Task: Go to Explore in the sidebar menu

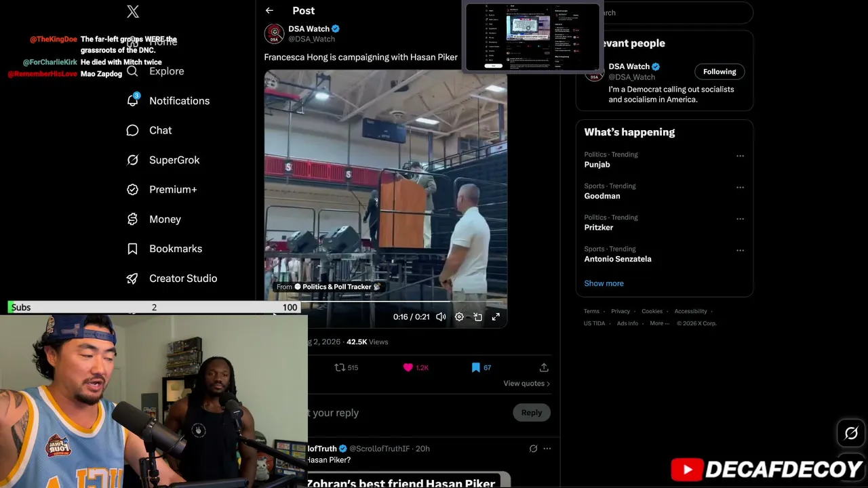Action: (167, 71)
